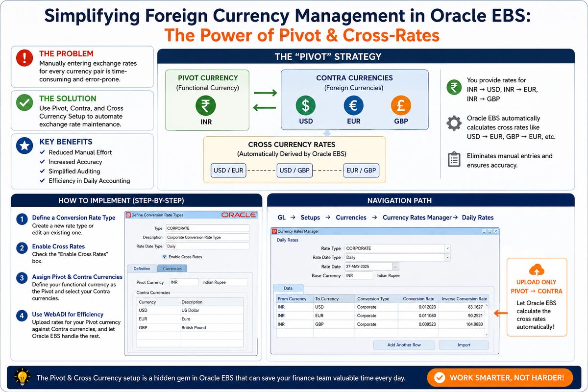Click the ORACLE logo in the rate types window
Screen dimensions: 588x392
pyautogui.click(x=239, y=215)
